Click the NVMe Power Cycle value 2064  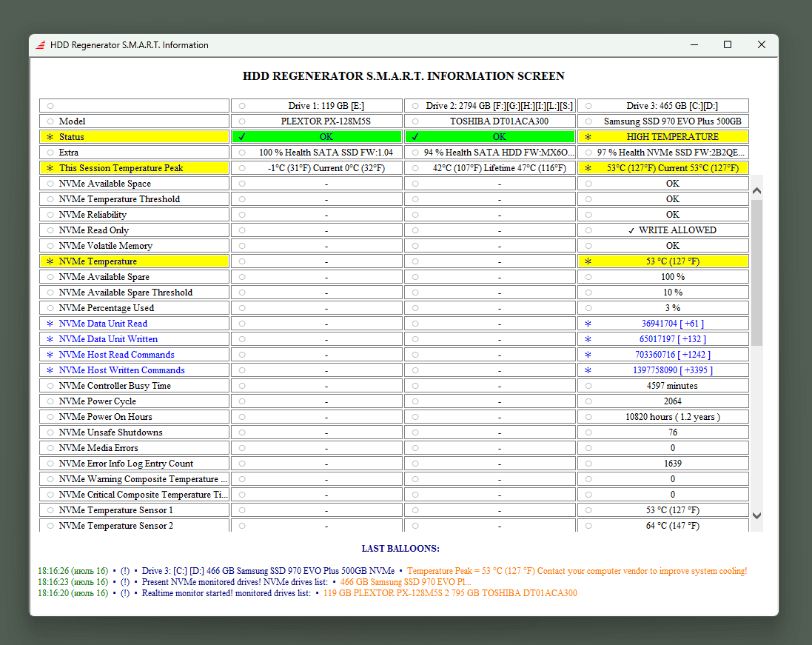click(x=672, y=401)
